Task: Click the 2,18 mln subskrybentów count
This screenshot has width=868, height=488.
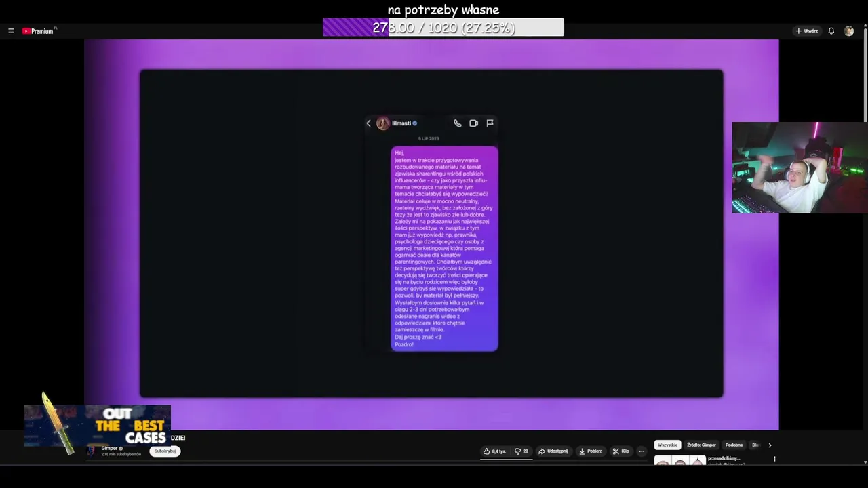Action: tap(121, 454)
